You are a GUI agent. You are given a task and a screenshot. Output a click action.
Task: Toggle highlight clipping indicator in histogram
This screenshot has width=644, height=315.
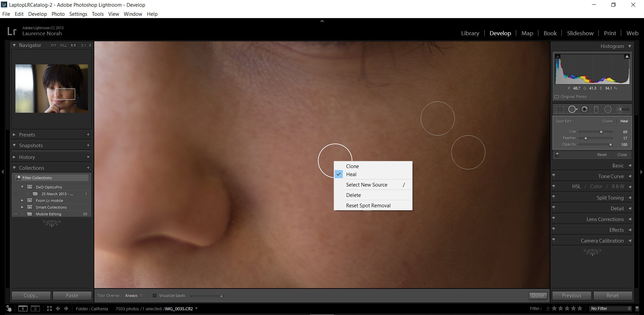627,56
